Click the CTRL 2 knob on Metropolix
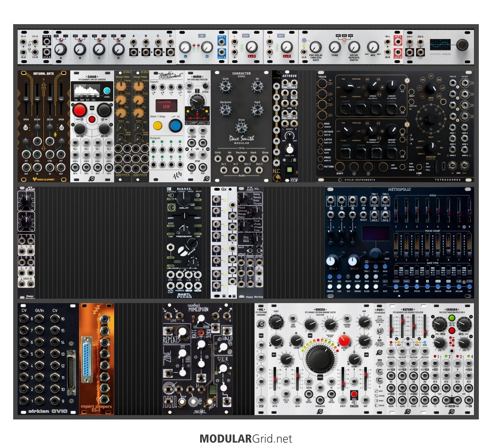The height and width of the screenshot is (448, 492). coord(353,260)
